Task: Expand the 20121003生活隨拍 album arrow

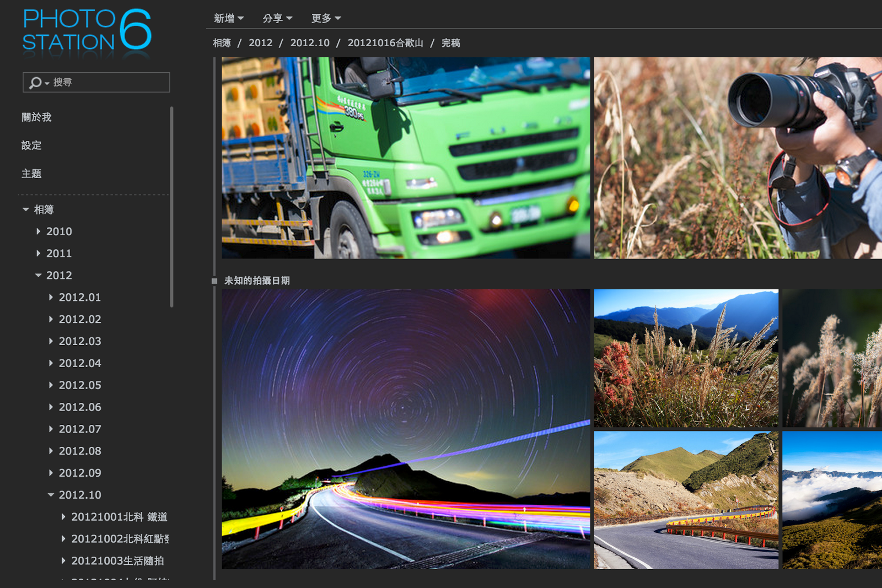Action: click(x=64, y=560)
